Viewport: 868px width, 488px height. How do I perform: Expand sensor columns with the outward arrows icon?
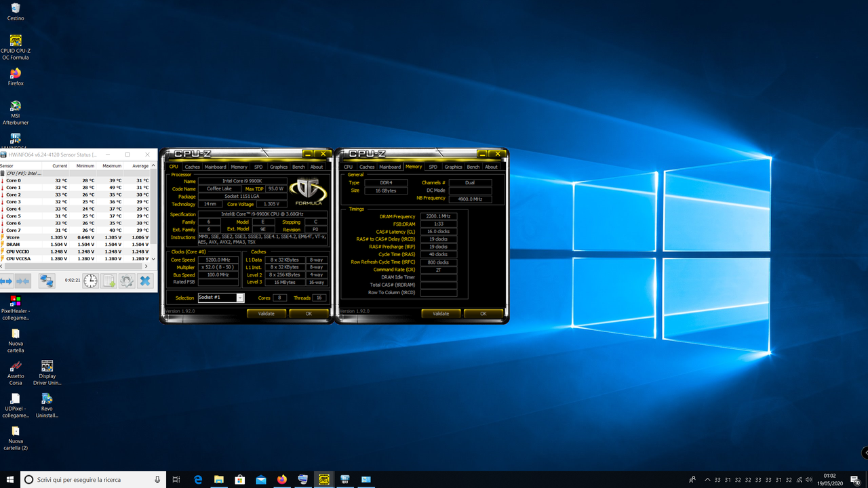[7, 281]
